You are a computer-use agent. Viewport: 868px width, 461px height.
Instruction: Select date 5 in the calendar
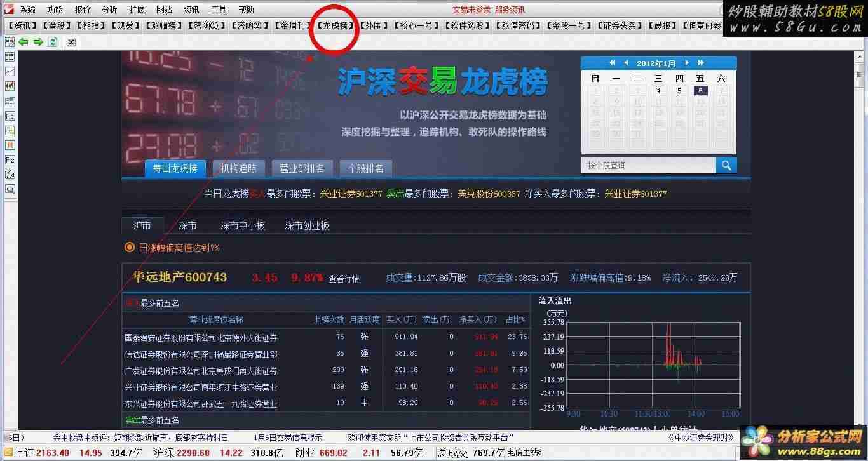679,91
